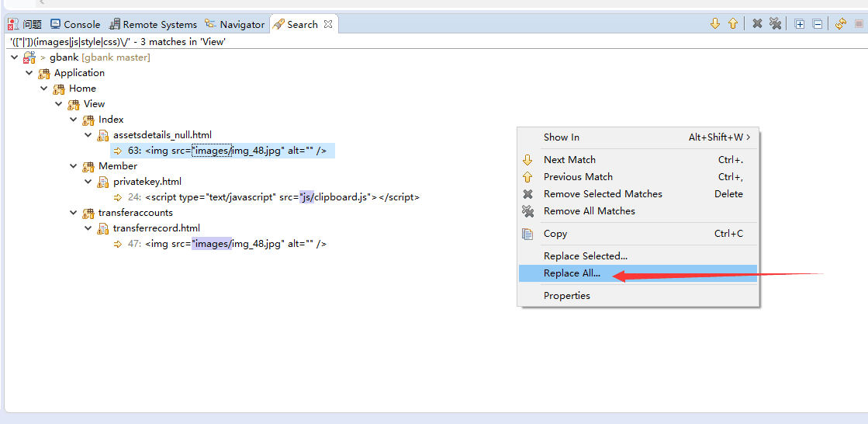
Task: Choose Replace All... from context menu
Action: point(572,273)
